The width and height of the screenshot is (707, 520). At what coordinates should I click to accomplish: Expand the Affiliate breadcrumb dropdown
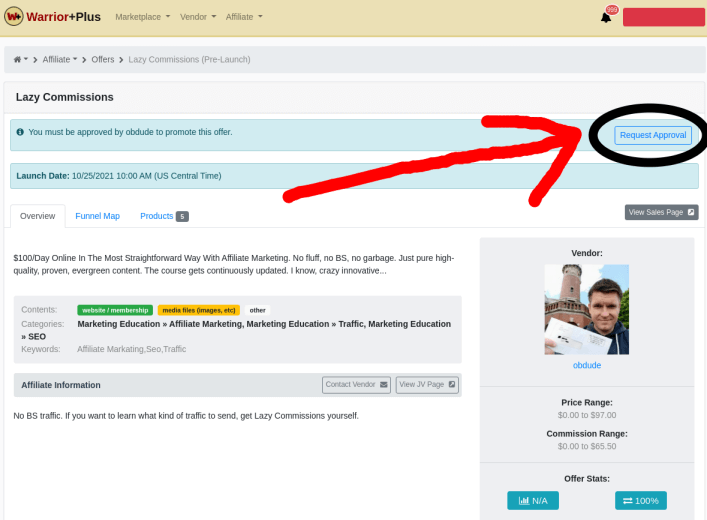60,60
